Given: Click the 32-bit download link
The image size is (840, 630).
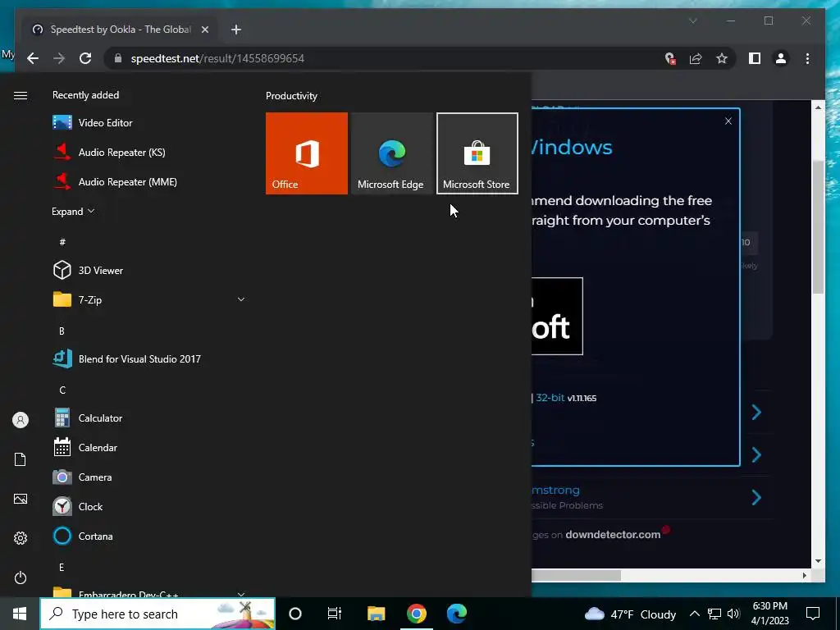Looking at the screenshot, I should [550, 398].
